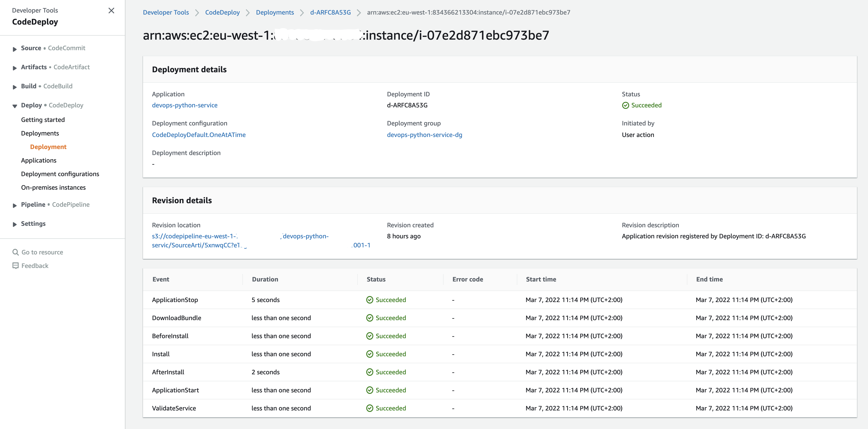Expand the Pipeline CodePipeline section
Viewport: 868px width, 429px height.
point(15,205)
